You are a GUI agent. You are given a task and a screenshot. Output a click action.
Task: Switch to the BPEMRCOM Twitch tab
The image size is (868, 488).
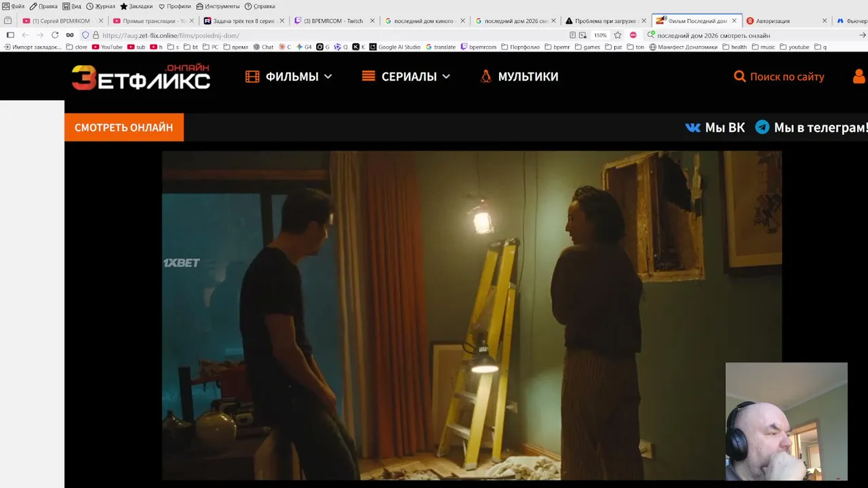pos(334,21)
